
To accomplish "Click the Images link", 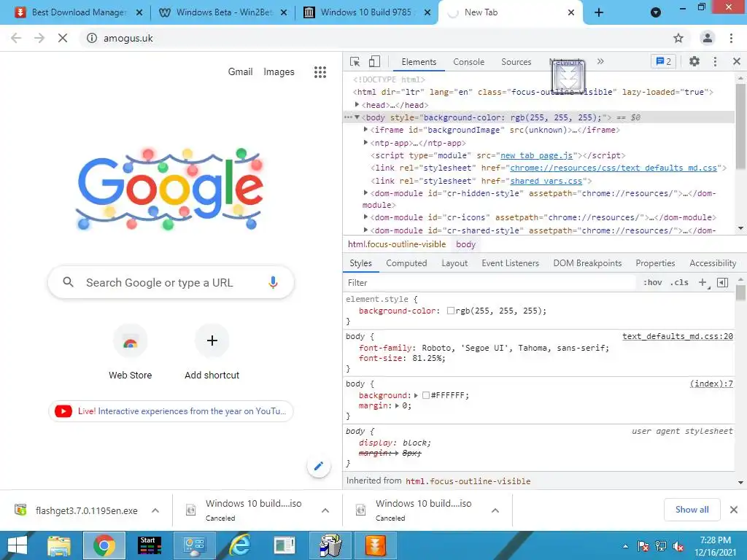I will tap(279, 72).
